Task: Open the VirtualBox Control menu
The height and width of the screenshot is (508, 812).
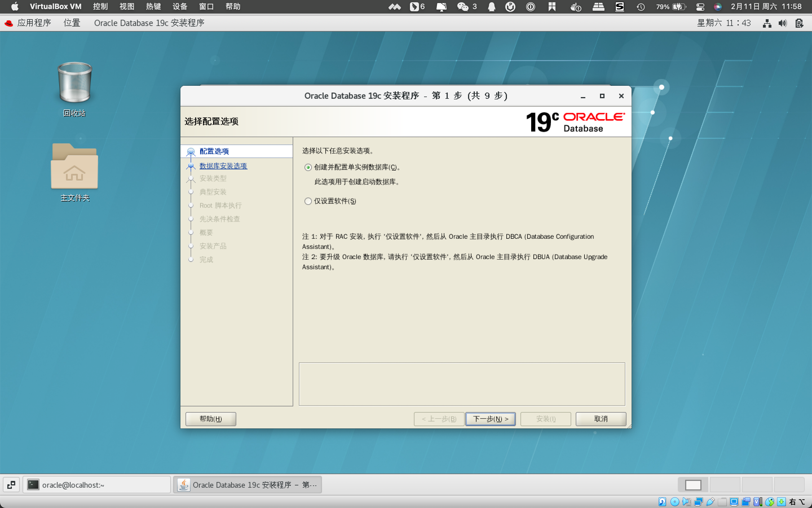Action: (100, 6)
